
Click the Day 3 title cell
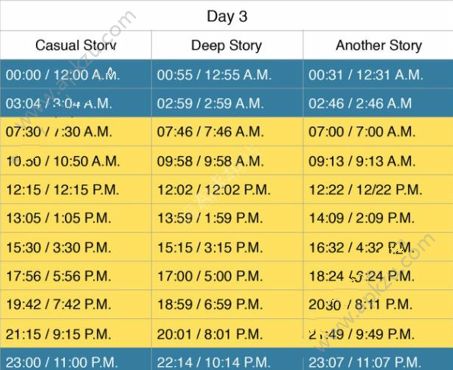coord(227,16)
